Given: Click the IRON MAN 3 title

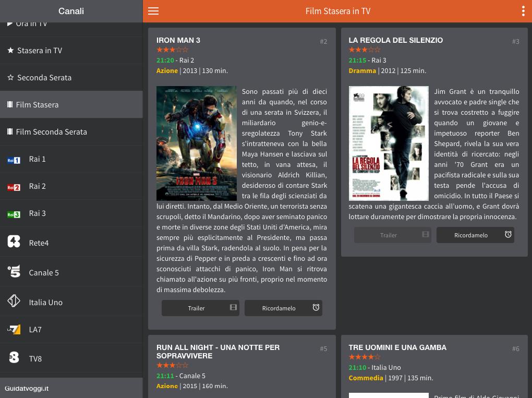Looking at the screenshot, I should (x=178, y=40).
